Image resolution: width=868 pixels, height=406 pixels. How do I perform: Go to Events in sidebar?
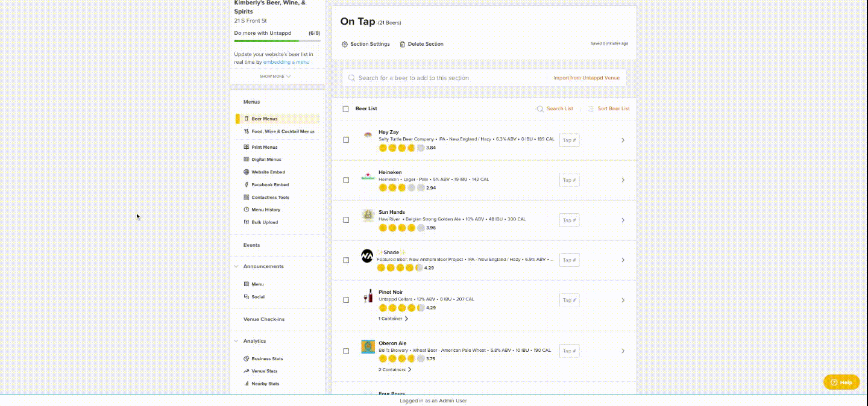pyautogui.click(x=252, y=245)
